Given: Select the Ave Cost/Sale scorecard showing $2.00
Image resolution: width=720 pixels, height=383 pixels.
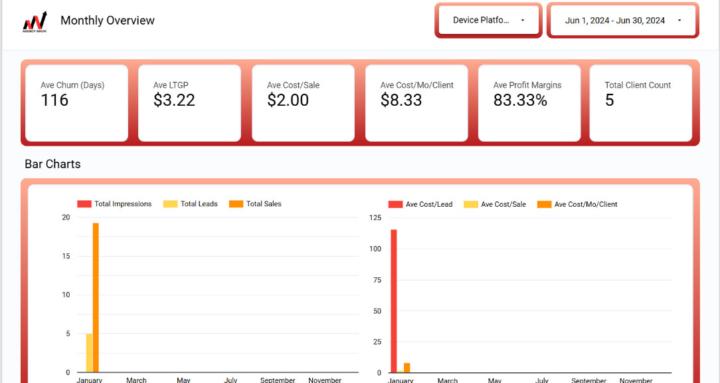Looking at the screenshot, I should coord(303,103).
